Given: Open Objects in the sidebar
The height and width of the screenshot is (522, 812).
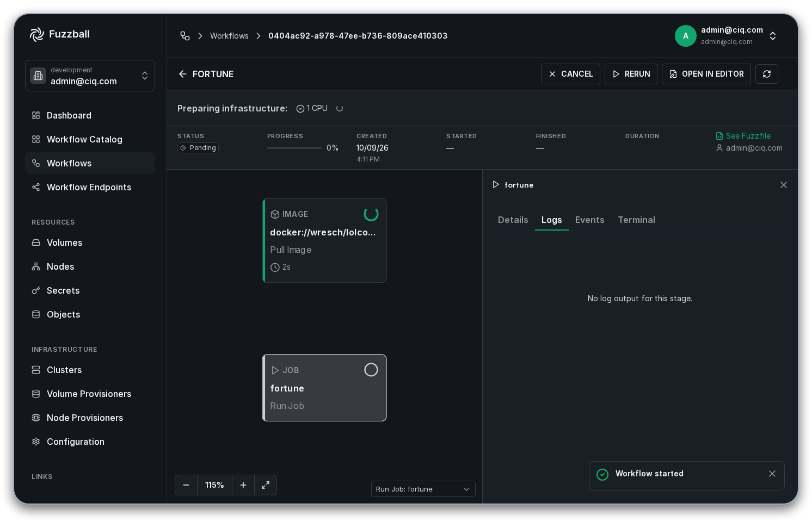Looking at the screenshot, I should click(90, 314).
